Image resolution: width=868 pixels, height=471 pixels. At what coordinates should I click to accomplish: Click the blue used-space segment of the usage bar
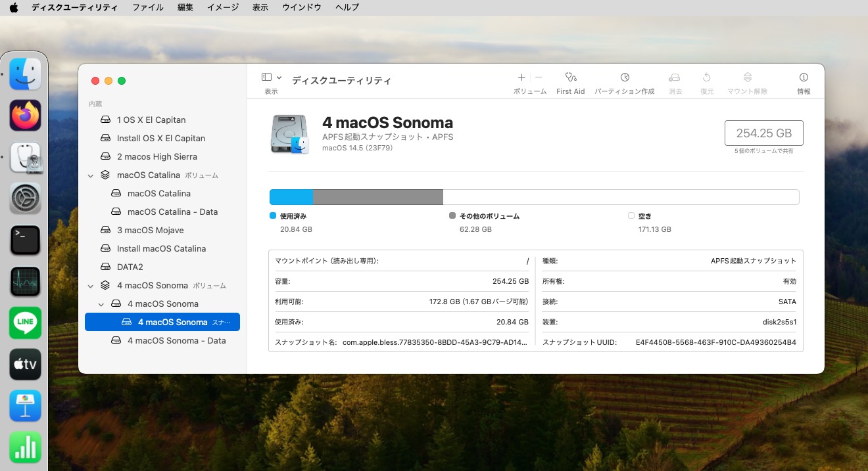pyautogui.click(x=291, y=197)
